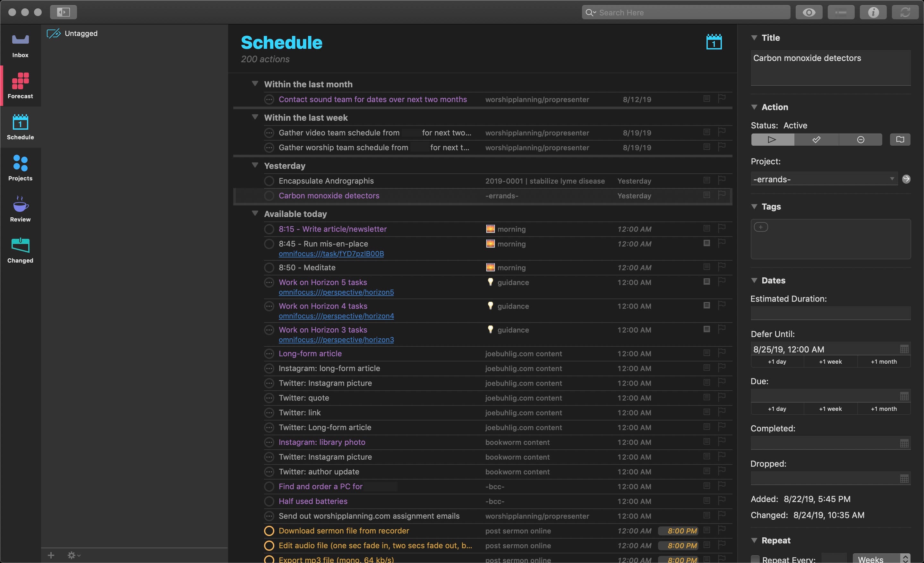
Task: Select Untagged in the sidebar
Action: click(x=81, y=33)
